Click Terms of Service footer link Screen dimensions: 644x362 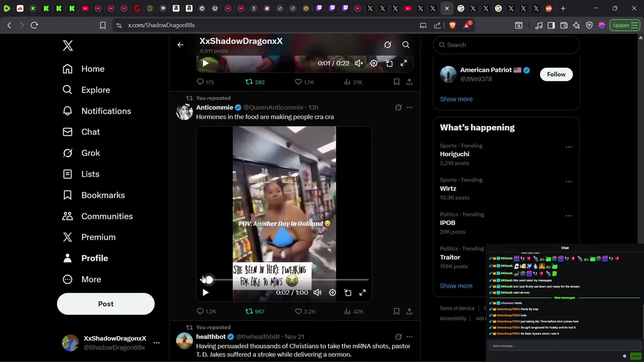(x=457, y=308)
